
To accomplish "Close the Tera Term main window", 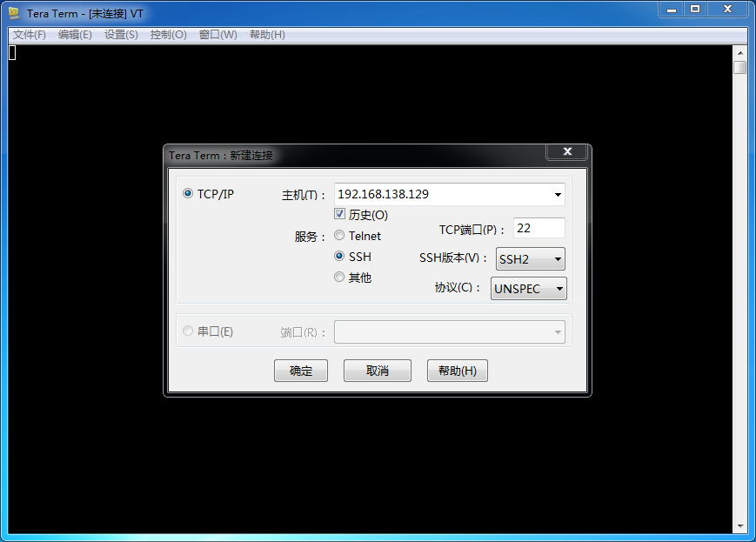I will coord(728,10).
